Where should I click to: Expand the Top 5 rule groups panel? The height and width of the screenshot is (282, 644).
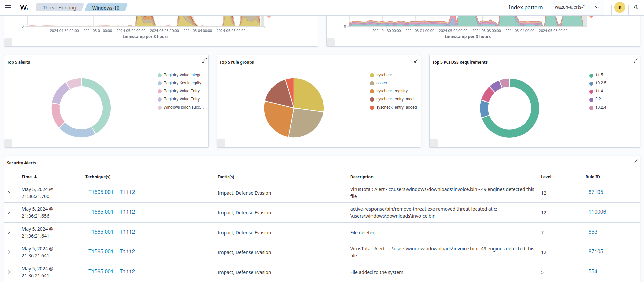(x=416, y=60)
